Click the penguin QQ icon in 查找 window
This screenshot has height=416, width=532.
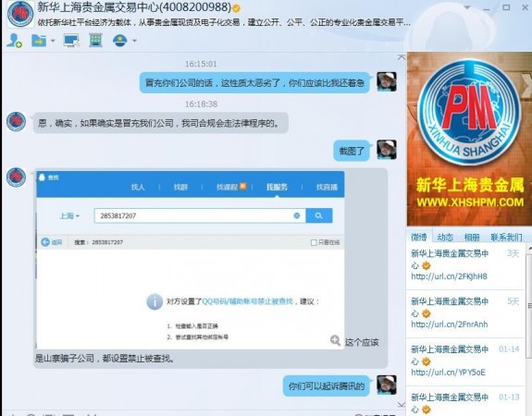42,177
